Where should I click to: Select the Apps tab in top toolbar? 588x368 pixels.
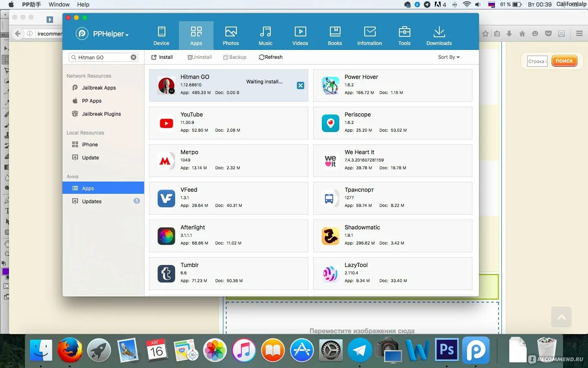click(x=196, y=36)
